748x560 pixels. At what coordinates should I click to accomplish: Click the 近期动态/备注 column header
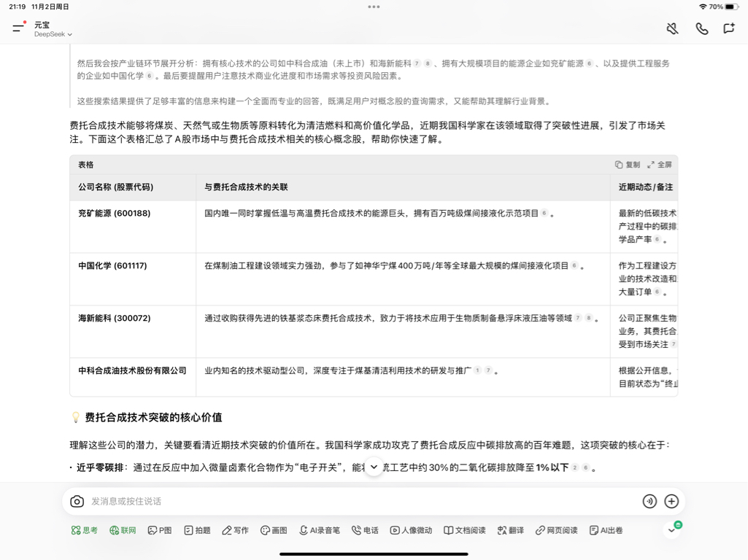coord(645,187)
